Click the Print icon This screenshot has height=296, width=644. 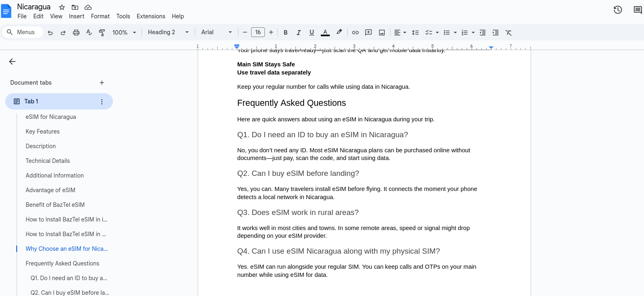coord(76,33)
